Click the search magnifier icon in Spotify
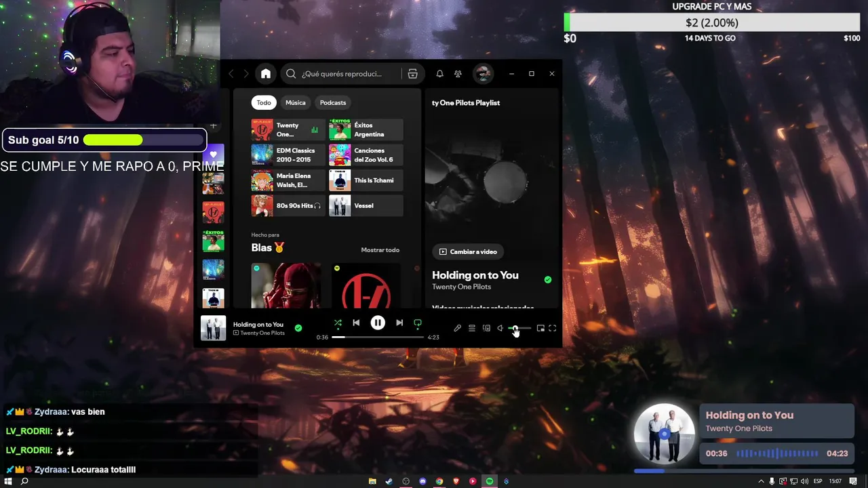The image size is (868, 488). click(291, 74)
